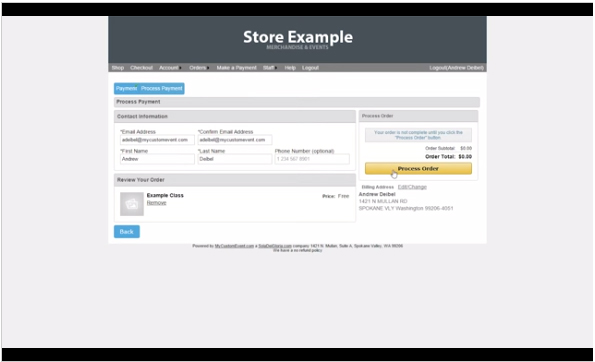Click Logout in the navigation bar

(x=310, y=68)
